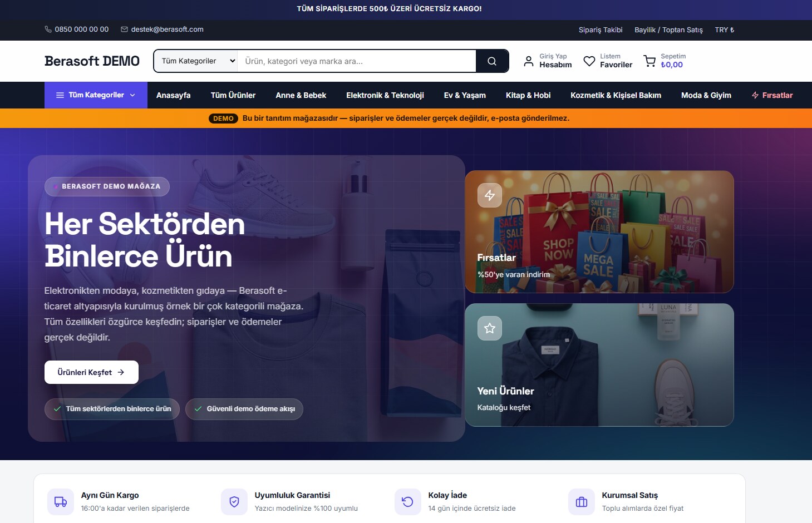Click the arrow icon in Ürünleri Keşfet
The image size is (812, 523).
(121, 372)
